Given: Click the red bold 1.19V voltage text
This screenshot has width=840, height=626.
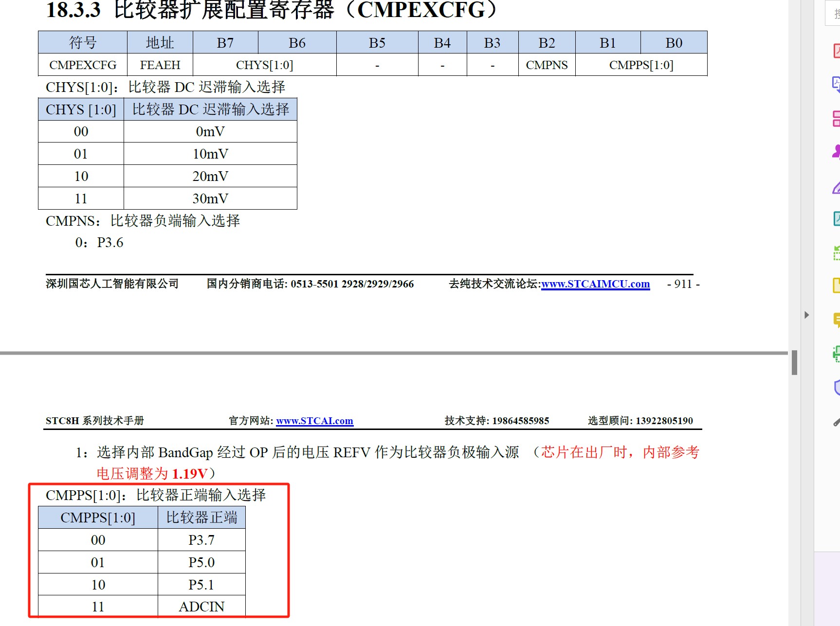Looking at the screenshot, I should [190, 474].
